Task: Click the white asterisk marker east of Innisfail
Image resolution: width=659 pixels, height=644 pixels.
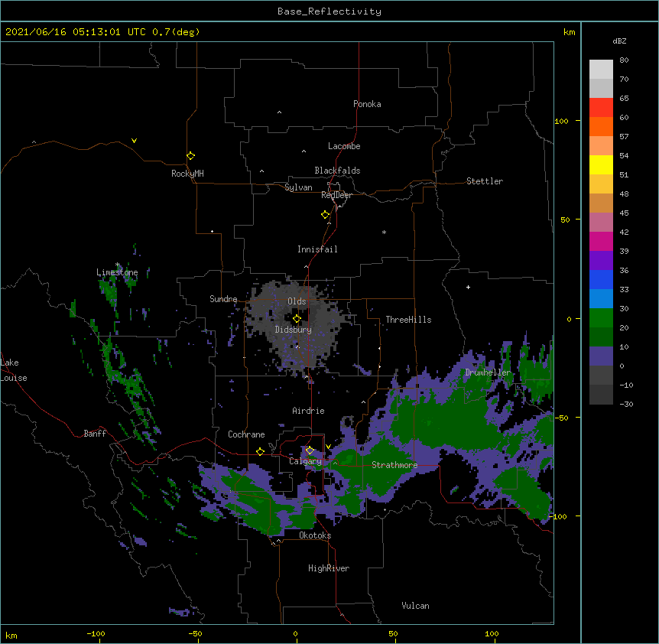Action: (x=384, y=232)
